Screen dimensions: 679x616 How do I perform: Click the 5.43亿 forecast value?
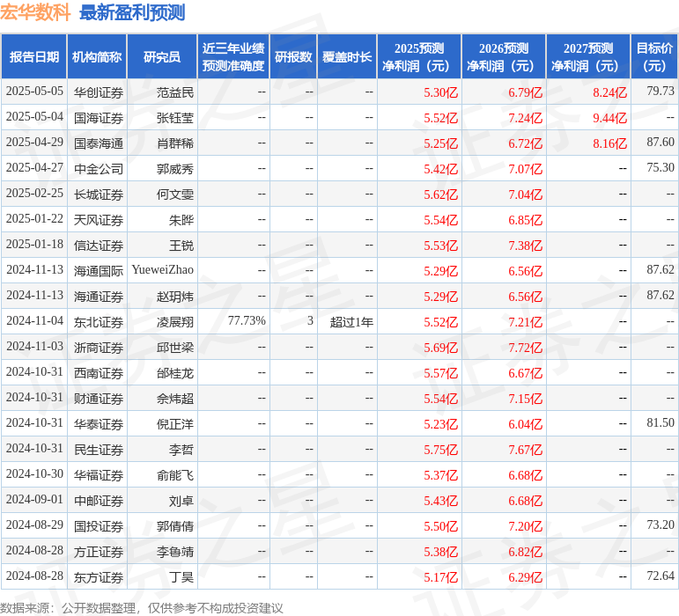click(x=441, y=501)
